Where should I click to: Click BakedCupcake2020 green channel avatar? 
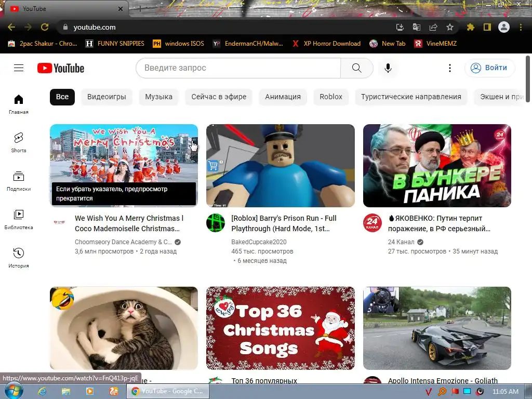click(x=216, y=223)
